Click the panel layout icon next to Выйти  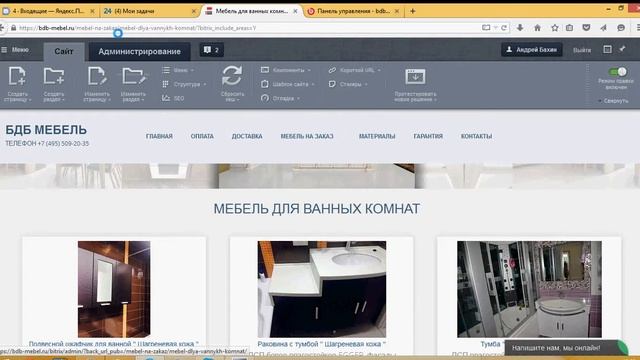click(607, 49)
